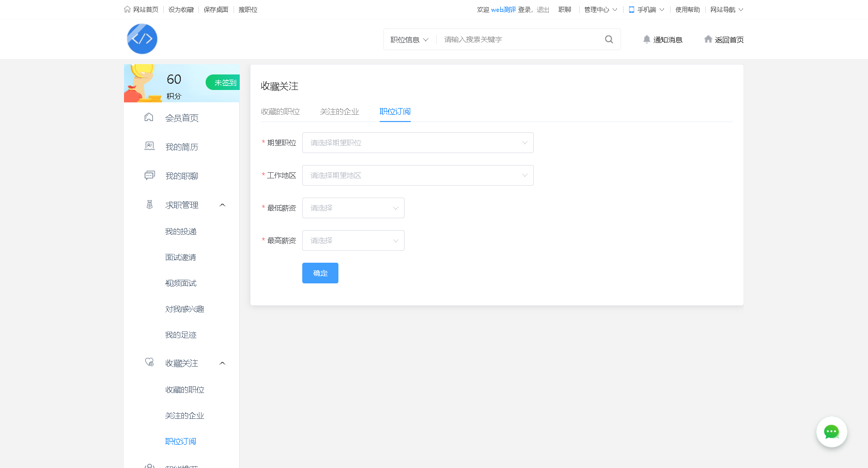This screenshot has width=868, height=468.
Task: Click the site logo code icon
Action: coord(142,39)
